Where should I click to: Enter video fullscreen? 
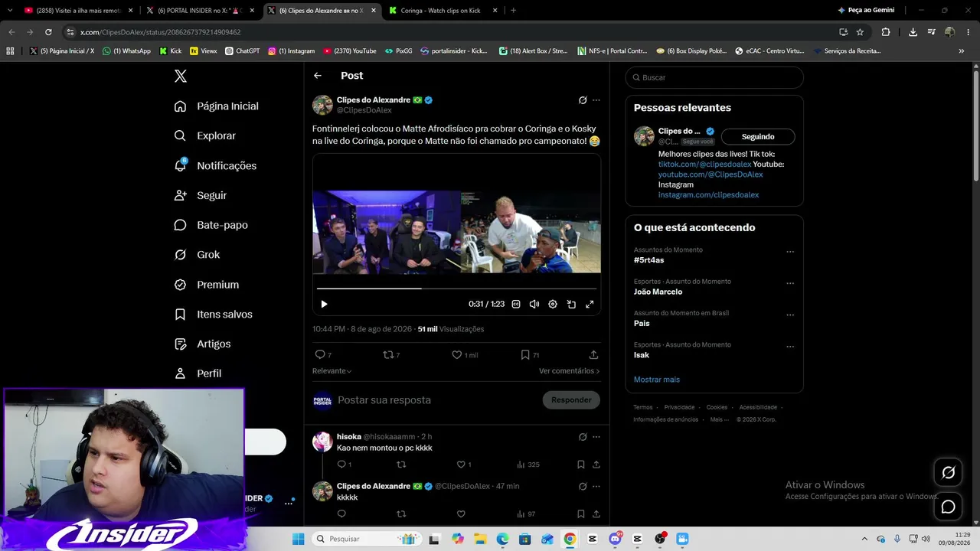(590, 304)
